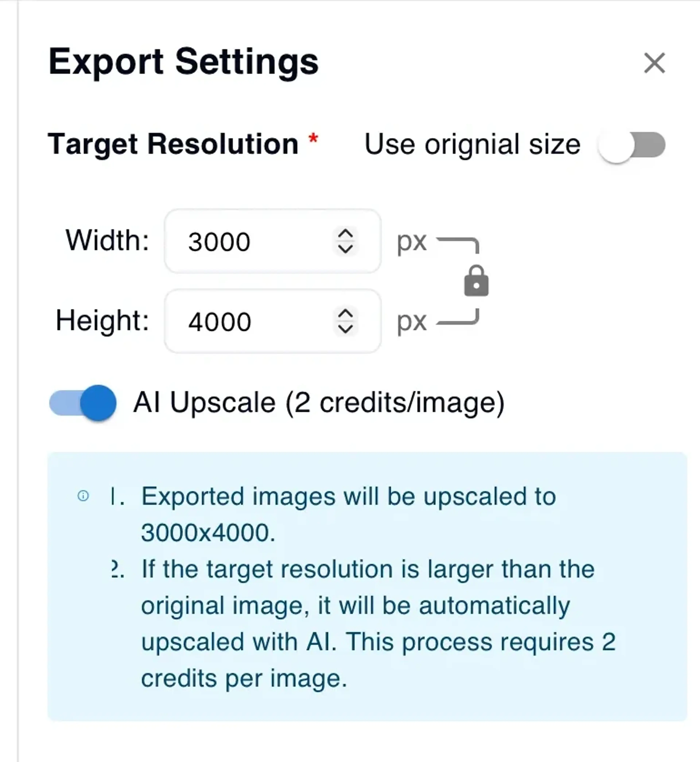
Task: Click the Target Resolution label
Action: pyautogui.click(x=174, y=144)
